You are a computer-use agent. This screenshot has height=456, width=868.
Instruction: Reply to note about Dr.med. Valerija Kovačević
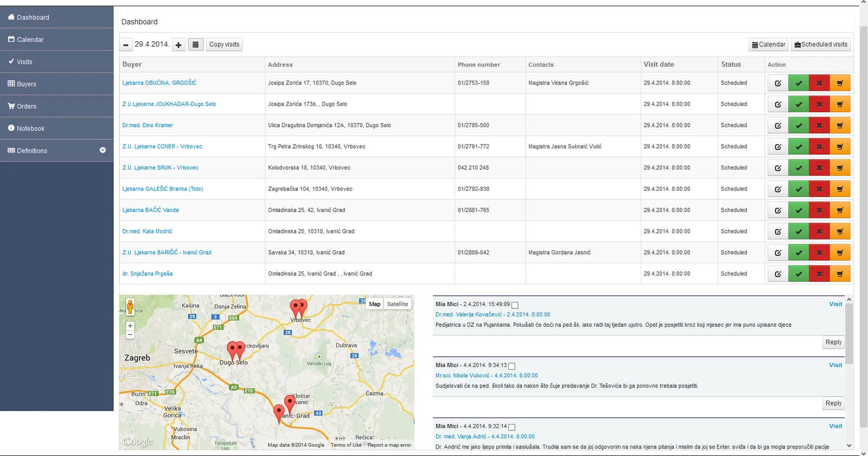tap(833, 342)
